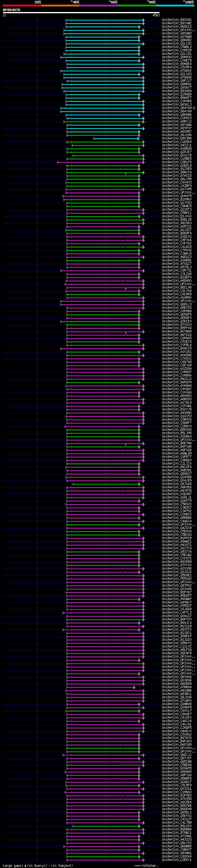Select UniRef100_Q9SA77 label
Viewport: 197px width, 868px height.
pos(177,88)
